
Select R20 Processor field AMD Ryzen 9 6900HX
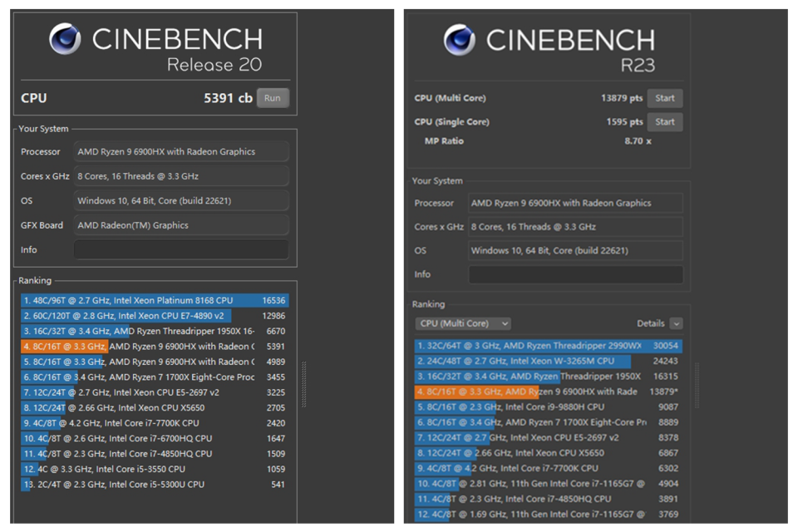(181, 152)
